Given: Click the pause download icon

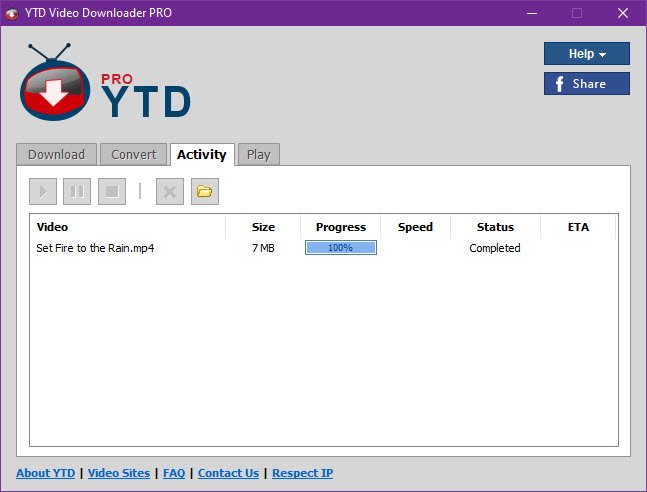Looking at the screenshot, I should tap(77, 192).
